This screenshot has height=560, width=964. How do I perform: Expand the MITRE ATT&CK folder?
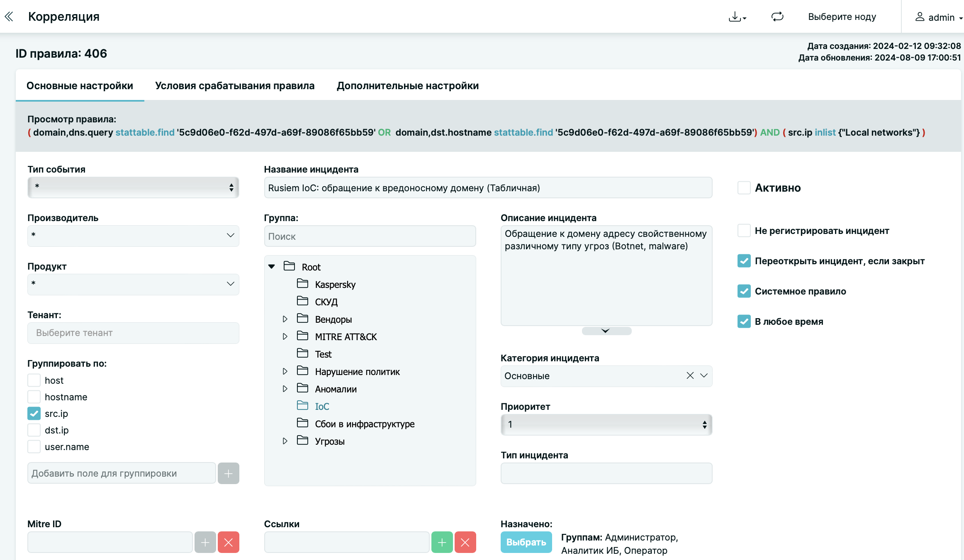(285, 337)
